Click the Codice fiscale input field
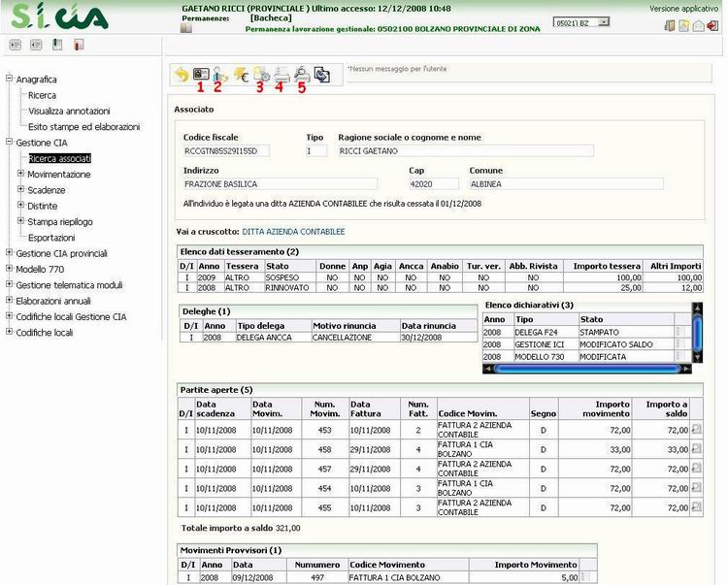Viewport: 728px width, 585px height. 226,150
